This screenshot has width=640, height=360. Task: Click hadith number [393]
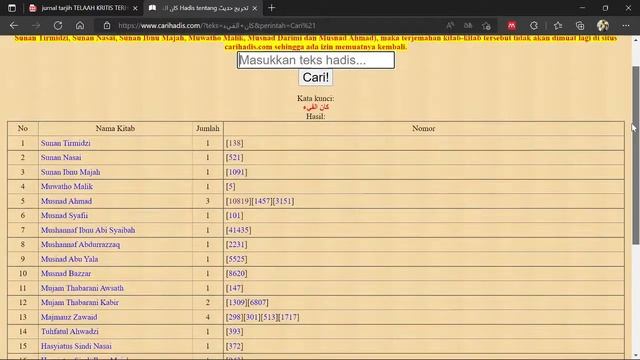click(x=234, y=331)
